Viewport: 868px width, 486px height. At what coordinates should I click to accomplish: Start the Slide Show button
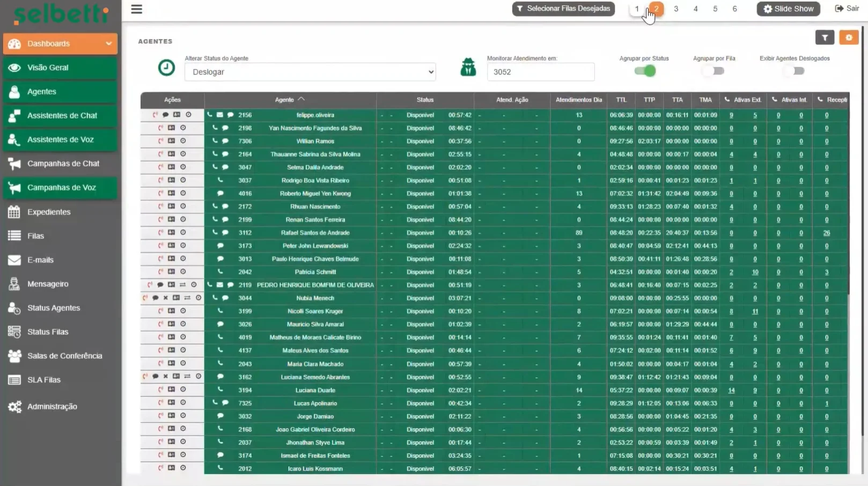click(788, 9)
